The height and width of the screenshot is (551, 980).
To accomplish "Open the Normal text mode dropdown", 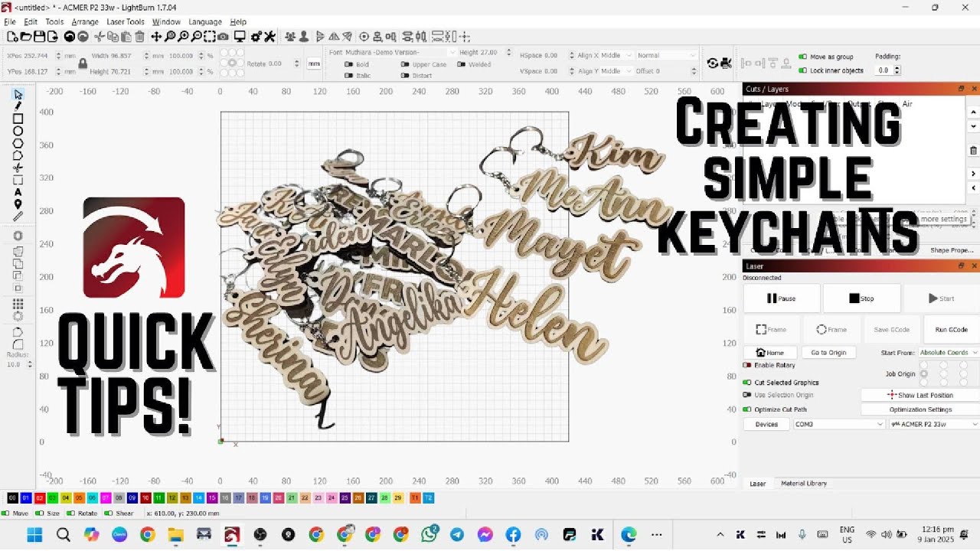I will [x=666, y=55].
